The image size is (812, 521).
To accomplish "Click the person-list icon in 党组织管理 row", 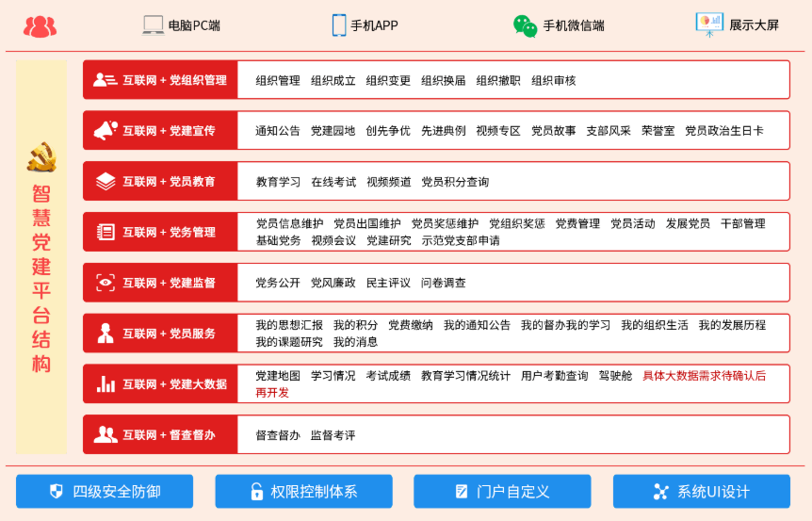I will pyautogui.click(x=106, y=80).
